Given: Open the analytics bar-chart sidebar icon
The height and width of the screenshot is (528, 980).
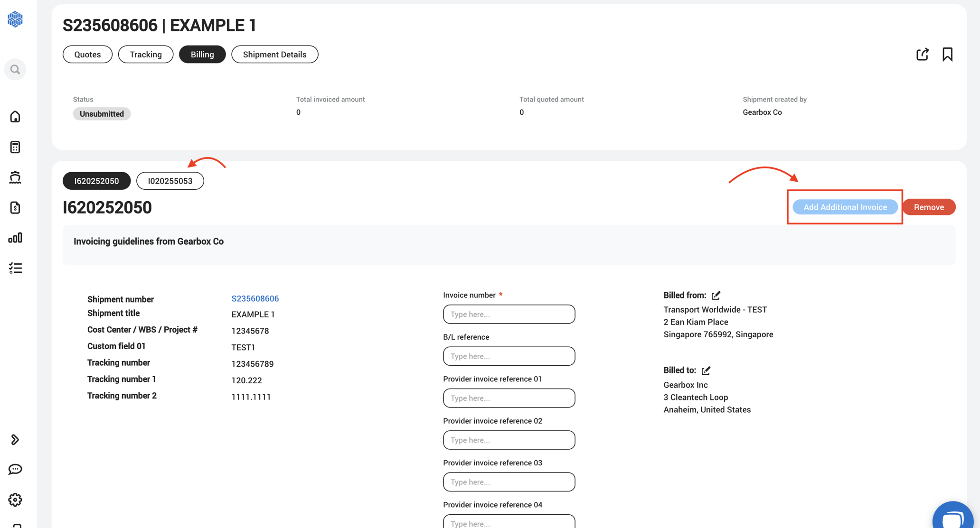Looking at the screenshot, I should click(x=15, y=238).
